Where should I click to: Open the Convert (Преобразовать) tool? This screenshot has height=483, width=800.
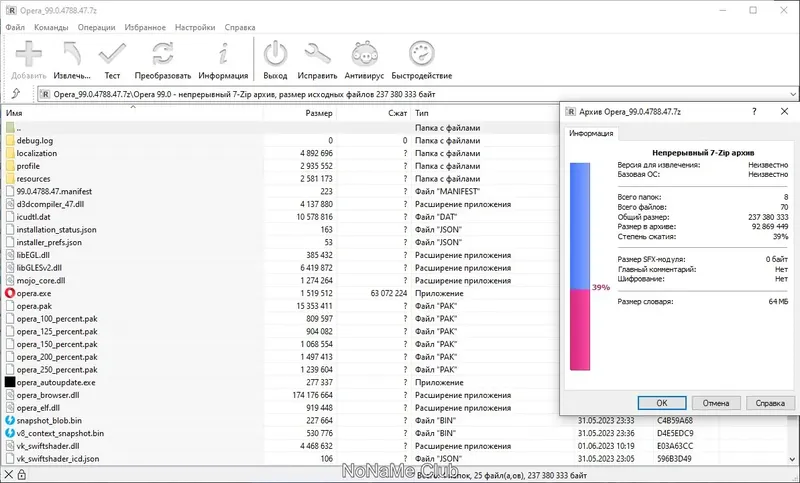pos(163,54)
